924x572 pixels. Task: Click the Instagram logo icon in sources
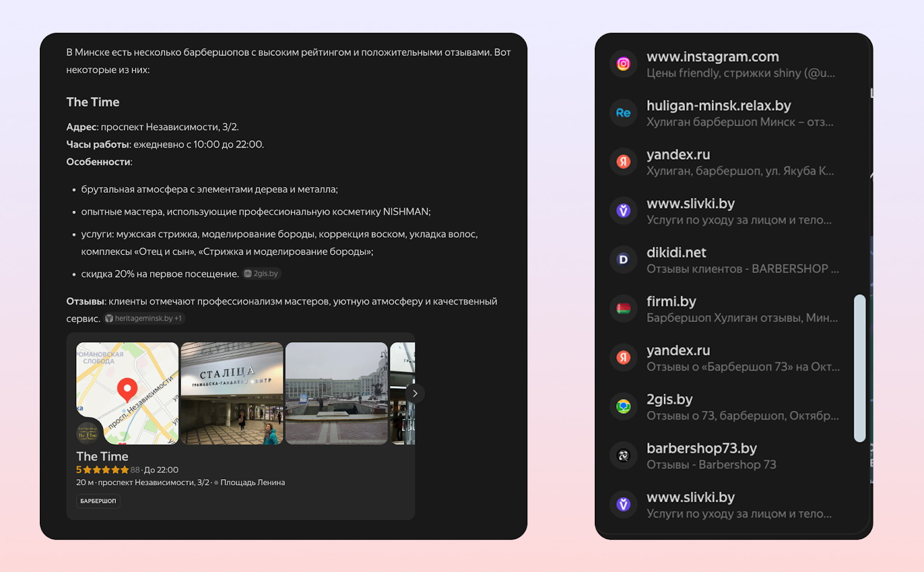623,64
